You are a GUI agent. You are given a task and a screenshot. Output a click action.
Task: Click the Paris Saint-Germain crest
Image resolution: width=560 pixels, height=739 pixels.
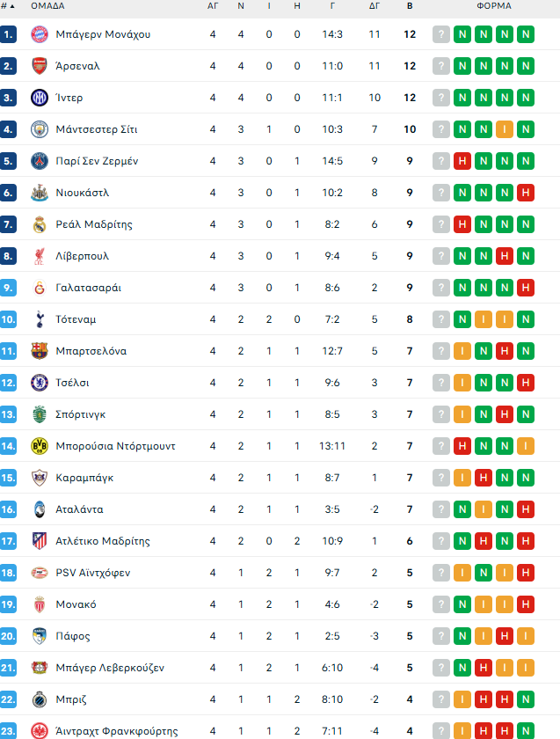[x=39, y=161]
